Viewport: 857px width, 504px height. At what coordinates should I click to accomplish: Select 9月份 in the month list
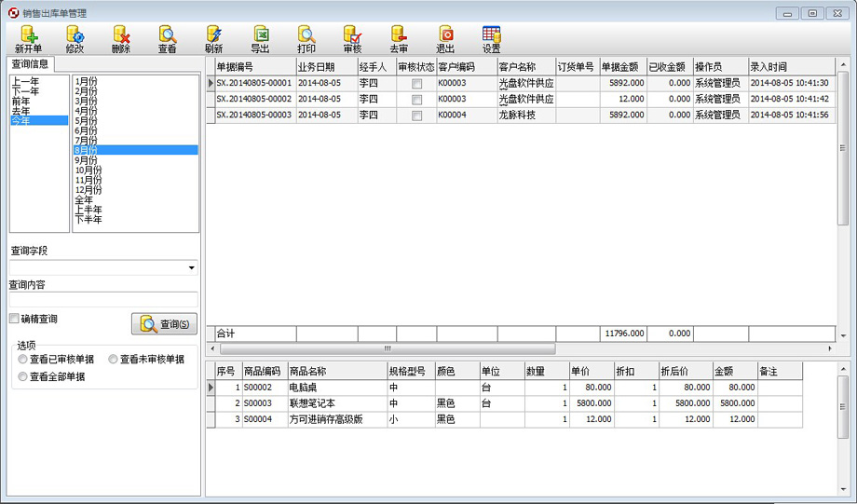(x=87, y=159)
